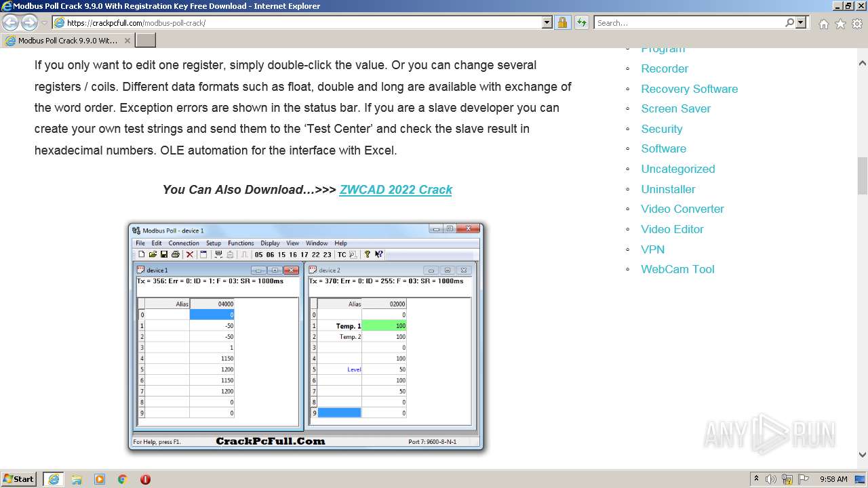This screenshot has height=488, width=868.
Task: Go to the Home page icon
Action: click(x=823, y=24)
